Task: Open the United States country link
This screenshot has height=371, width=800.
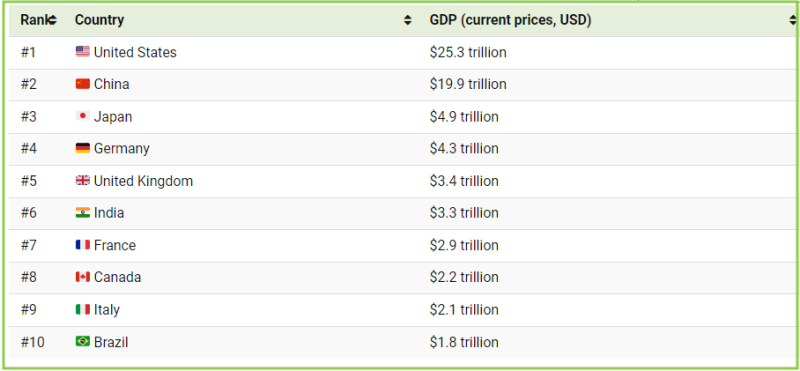Action: tap(135, 52)
